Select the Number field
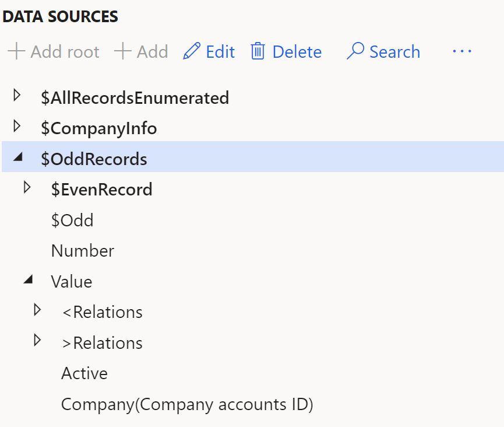Image resolution: width=504 pixels, height=427 pixels. click(x=83, y=251)
